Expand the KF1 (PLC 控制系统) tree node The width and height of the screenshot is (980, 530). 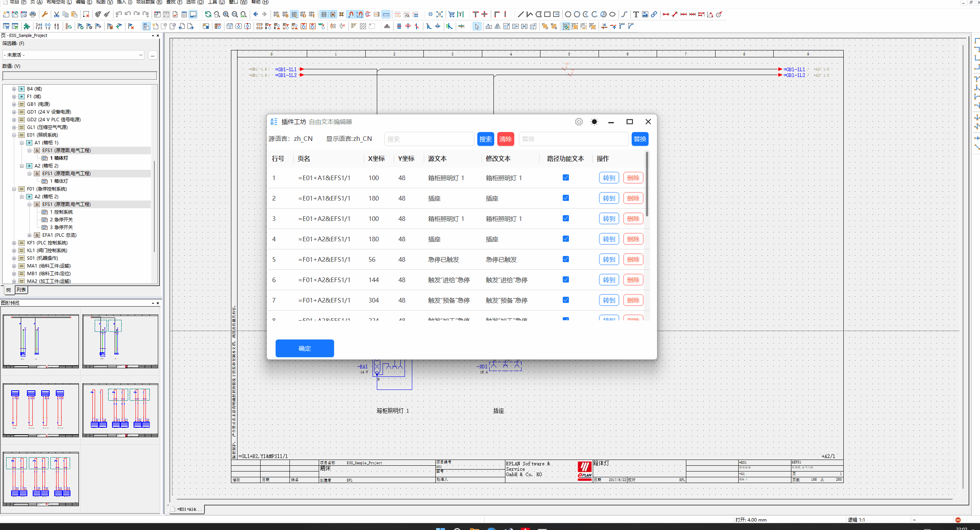(x=14, y=243)
